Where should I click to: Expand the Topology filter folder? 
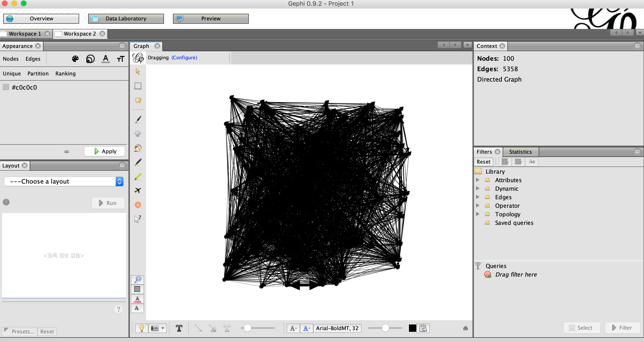477,214
